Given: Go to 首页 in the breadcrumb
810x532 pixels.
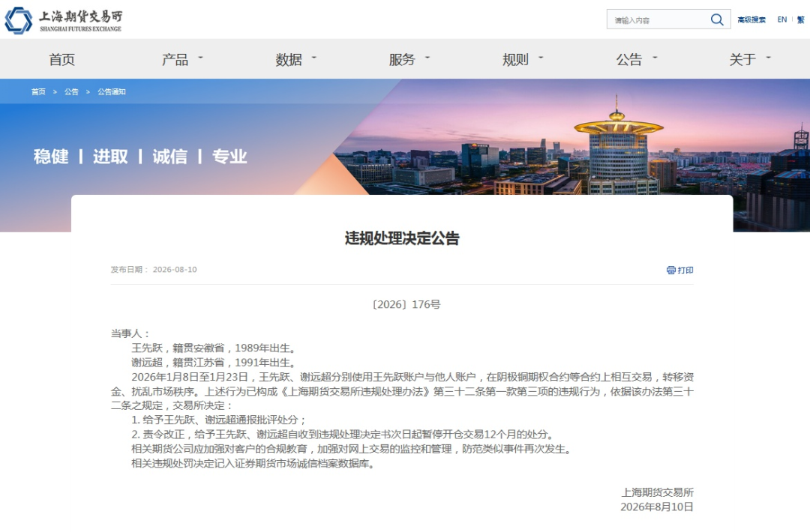Looking at the screenshot, I should (x=38, y=92).
